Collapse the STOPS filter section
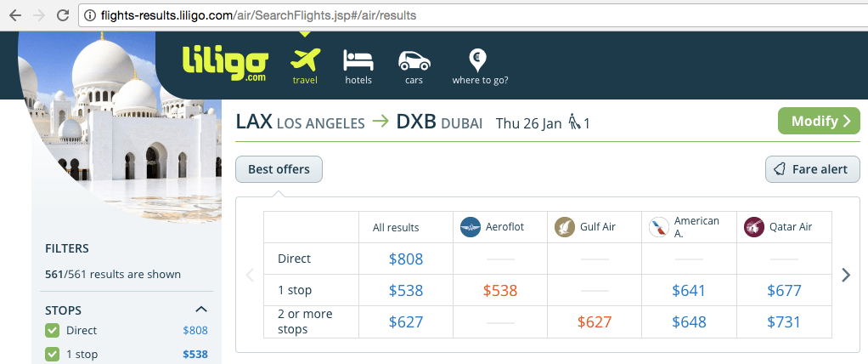Viewport: 868px width, 364px height. coord(201,310)
